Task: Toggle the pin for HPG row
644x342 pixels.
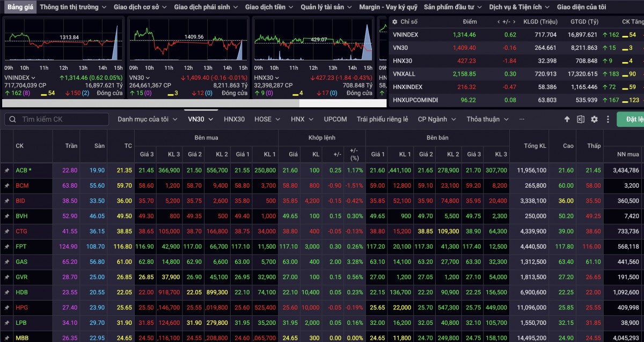Action: [x=7, y=308]
